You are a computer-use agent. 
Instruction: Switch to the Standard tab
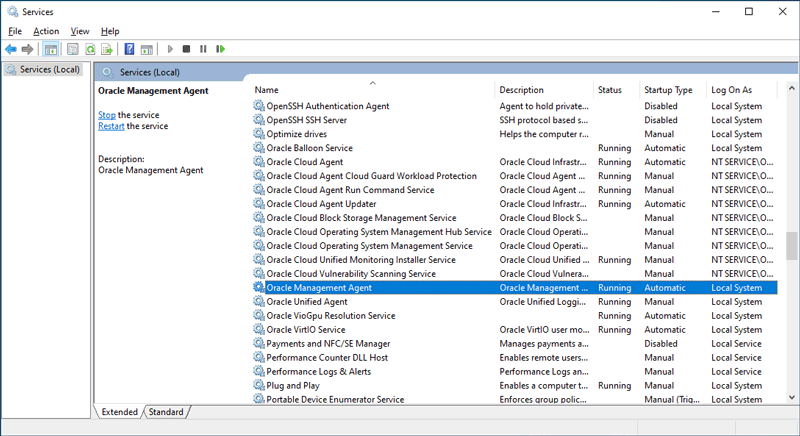click(166, 412)
